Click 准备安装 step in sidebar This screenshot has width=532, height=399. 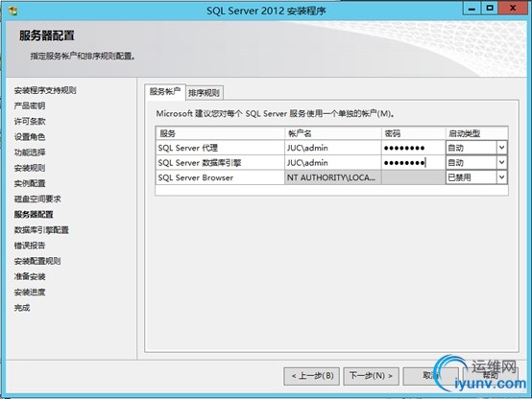(30, 276)
